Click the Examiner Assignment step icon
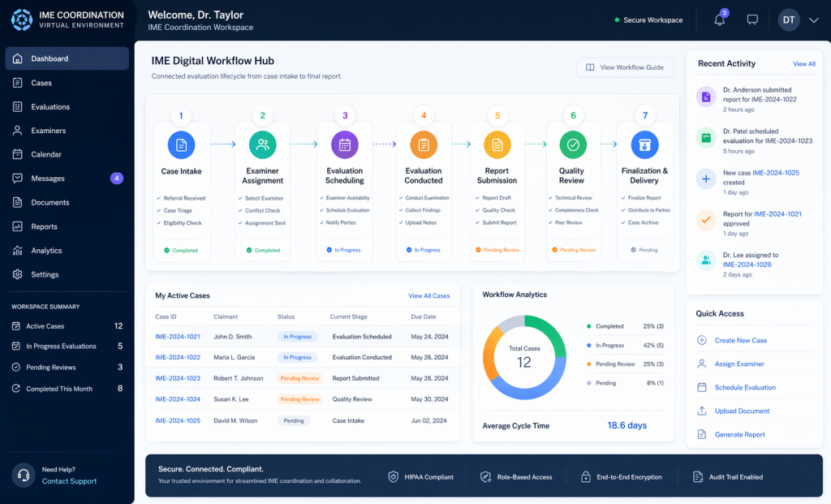 point(262,144)
